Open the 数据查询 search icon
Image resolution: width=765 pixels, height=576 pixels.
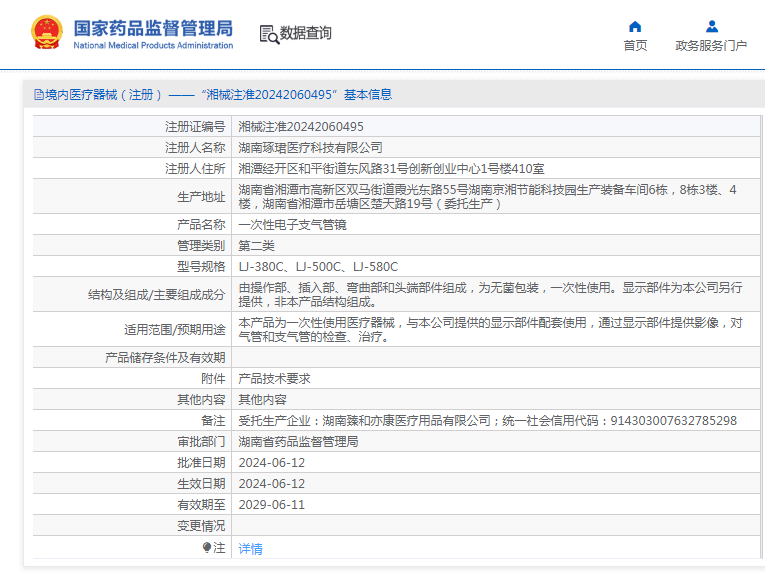click(269, 34)
